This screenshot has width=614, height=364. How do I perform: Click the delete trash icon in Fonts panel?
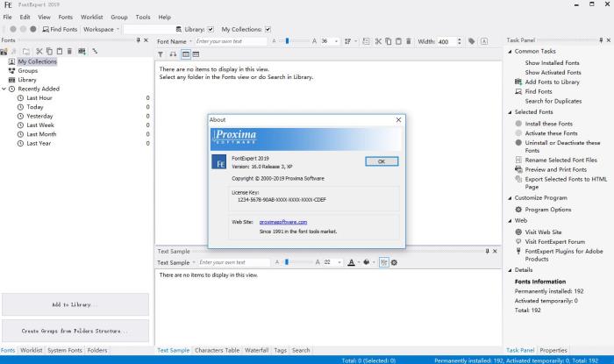(69, 51)
